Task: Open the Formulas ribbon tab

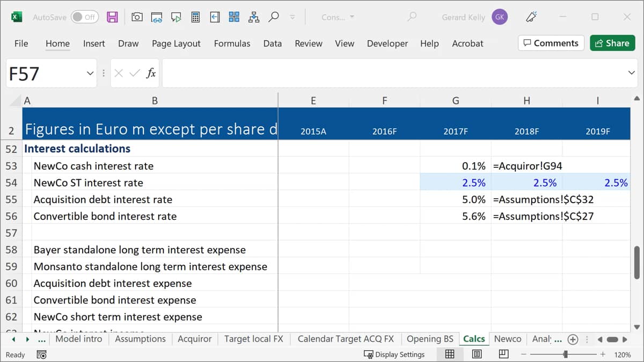Action: click(232, 43)
